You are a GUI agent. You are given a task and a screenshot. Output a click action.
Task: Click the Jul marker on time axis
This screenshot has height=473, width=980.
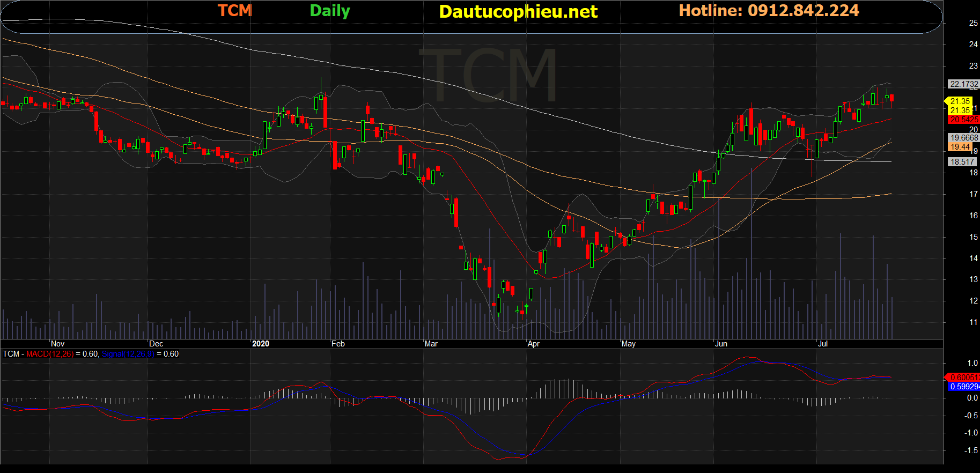tap(822, 344)
